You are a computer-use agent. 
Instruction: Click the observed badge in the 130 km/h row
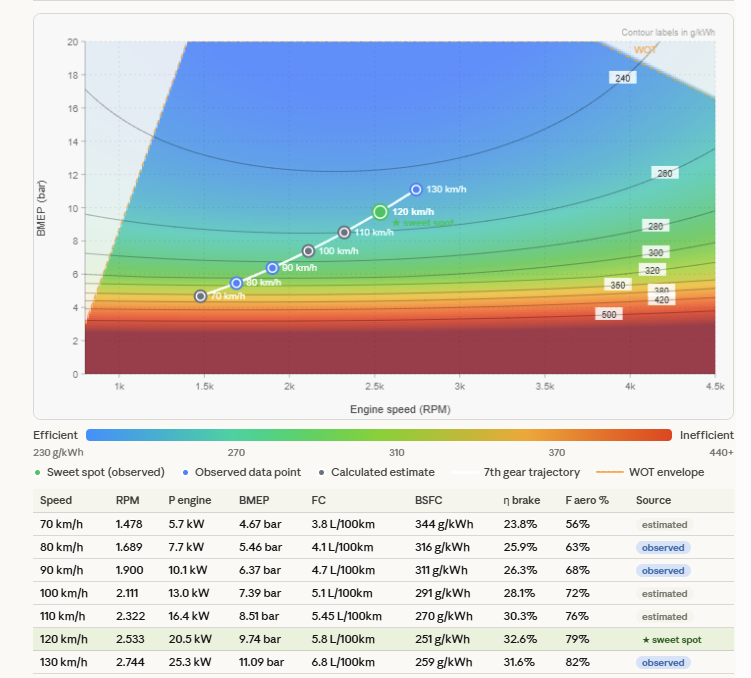click(663, 663)
